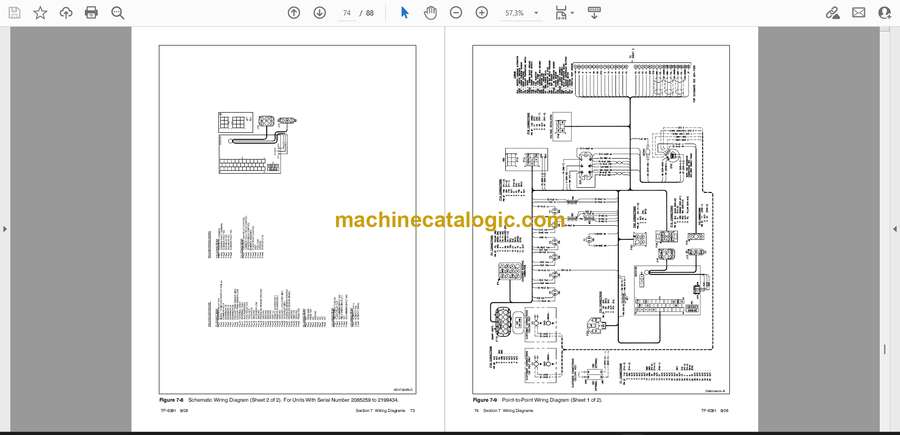The image size is (900, 435).
Task: Go to next page with down arrow
Action: tap(320, 13)
